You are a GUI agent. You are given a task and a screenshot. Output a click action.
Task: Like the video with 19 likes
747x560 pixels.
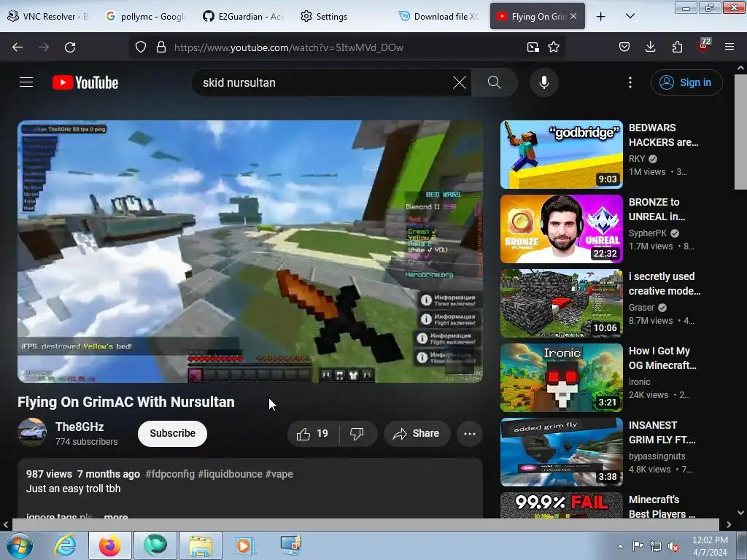(312, 433)
